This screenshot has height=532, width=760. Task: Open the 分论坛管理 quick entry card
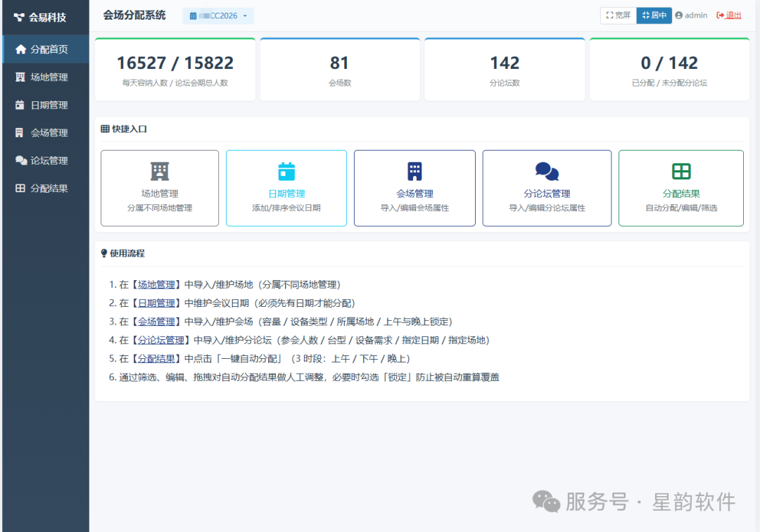coord(547,188)
